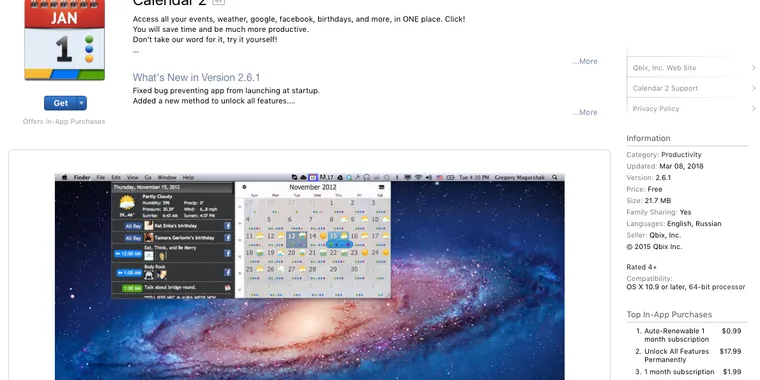Click the volume speaker icon in the menu bar
The height and width of the screenshot is (380, 760).
pos(428,177)
